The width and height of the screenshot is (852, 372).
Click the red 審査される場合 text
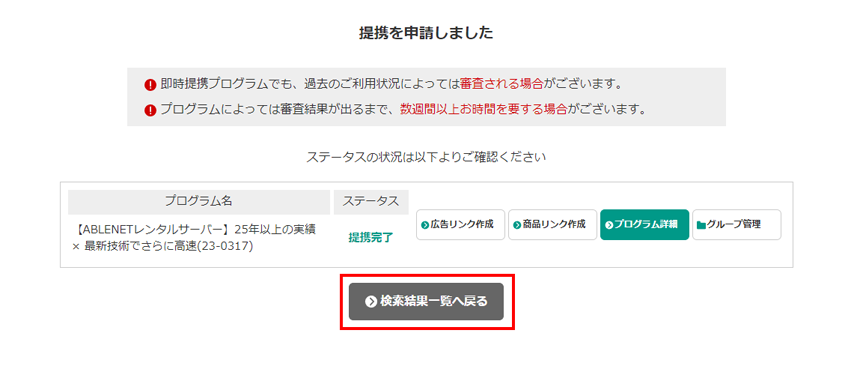(x=502, y=84)
